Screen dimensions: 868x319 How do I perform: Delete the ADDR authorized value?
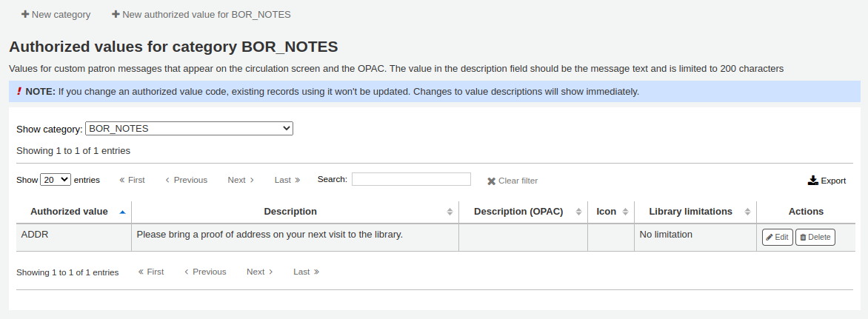point(815,238)
